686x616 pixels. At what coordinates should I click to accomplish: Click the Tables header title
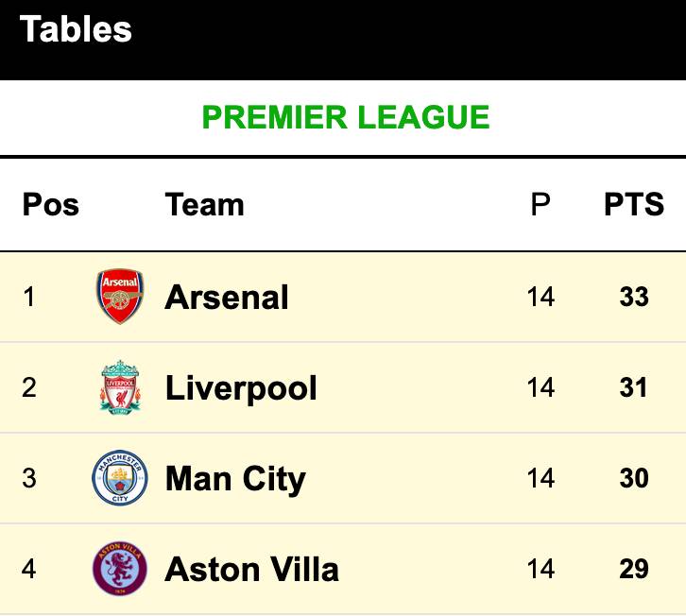click(x=76, y=29)
